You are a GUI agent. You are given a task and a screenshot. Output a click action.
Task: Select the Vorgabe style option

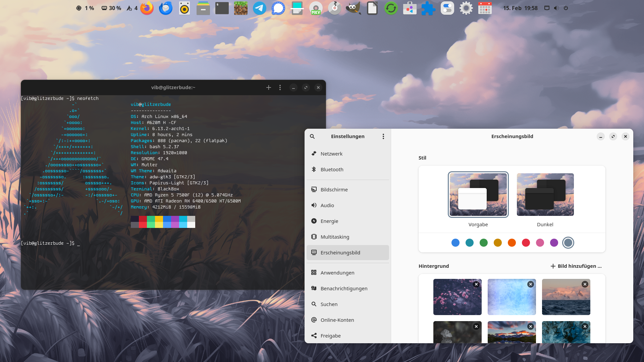(x=478, y=195)
